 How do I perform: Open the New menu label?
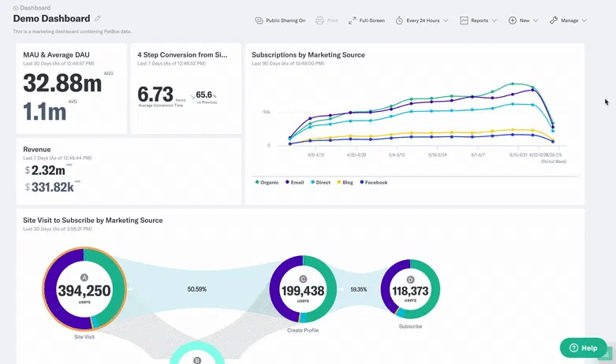(x=525, y=20)
